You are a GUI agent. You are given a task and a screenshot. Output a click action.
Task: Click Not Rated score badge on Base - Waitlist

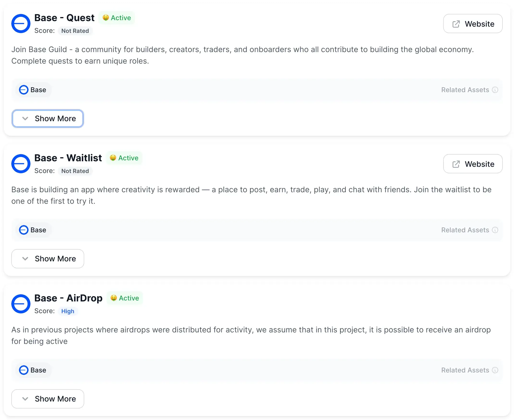click(75, 171)
